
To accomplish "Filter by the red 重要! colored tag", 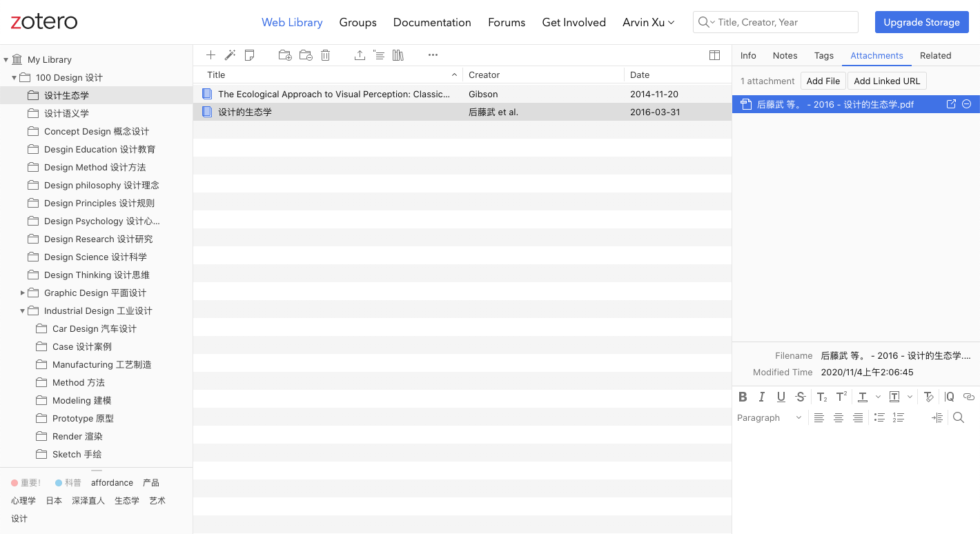I will point(26,483).
